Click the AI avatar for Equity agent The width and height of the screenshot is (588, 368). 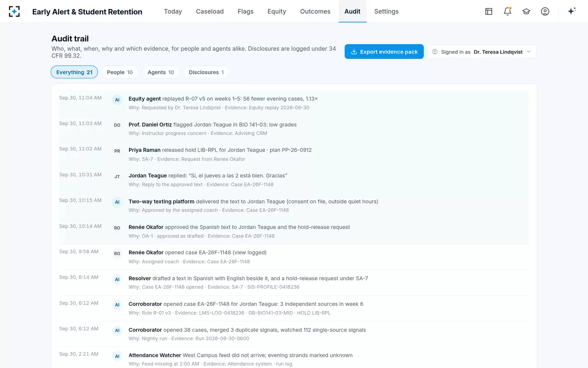[x=117, y=100]
